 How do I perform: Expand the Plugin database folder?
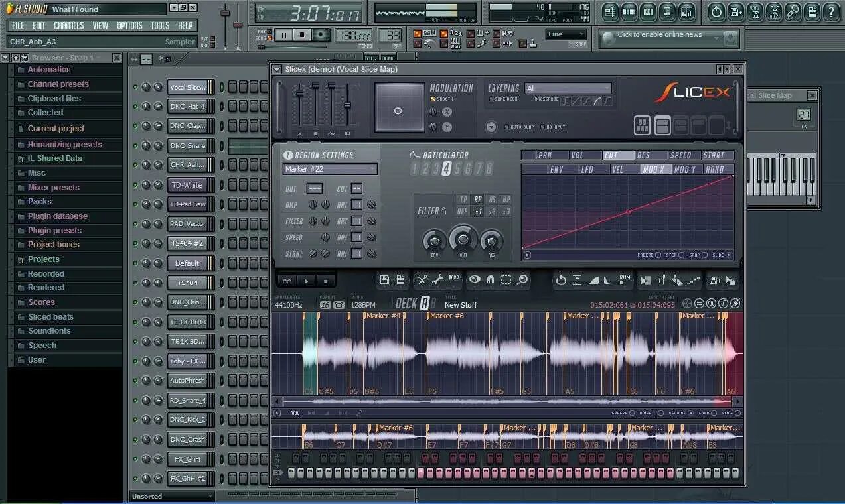pos(65,216)
